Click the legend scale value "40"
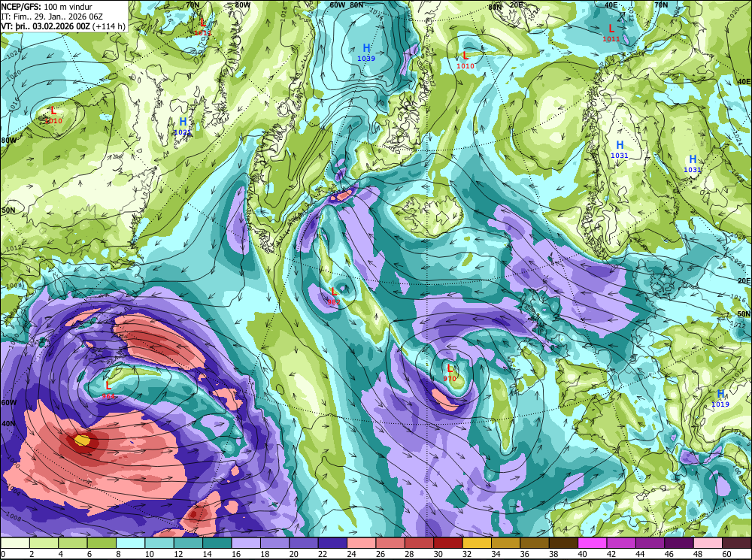 point(582,554)
